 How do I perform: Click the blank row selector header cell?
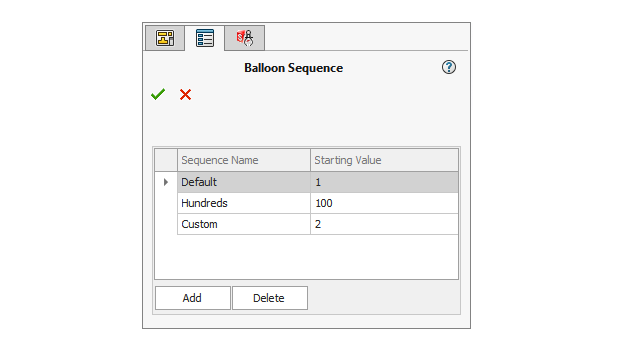coord(166,160)
